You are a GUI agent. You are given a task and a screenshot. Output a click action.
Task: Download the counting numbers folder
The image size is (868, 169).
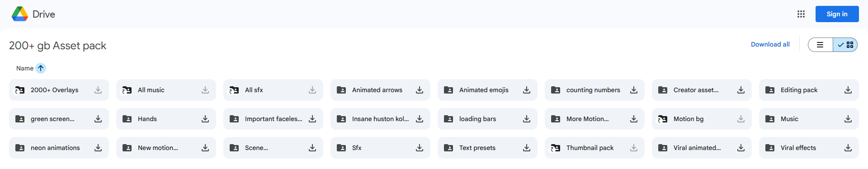tap(634, 90)
